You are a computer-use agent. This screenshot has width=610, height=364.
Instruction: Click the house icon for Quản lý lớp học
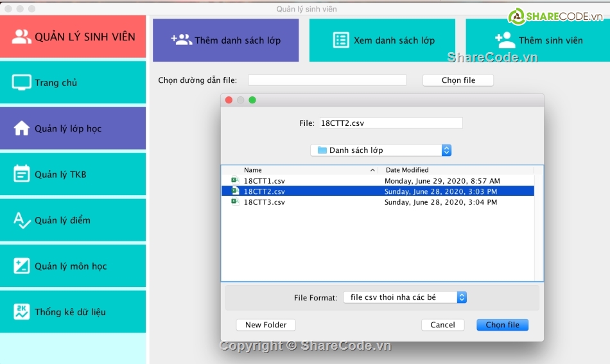click(22, 128)
